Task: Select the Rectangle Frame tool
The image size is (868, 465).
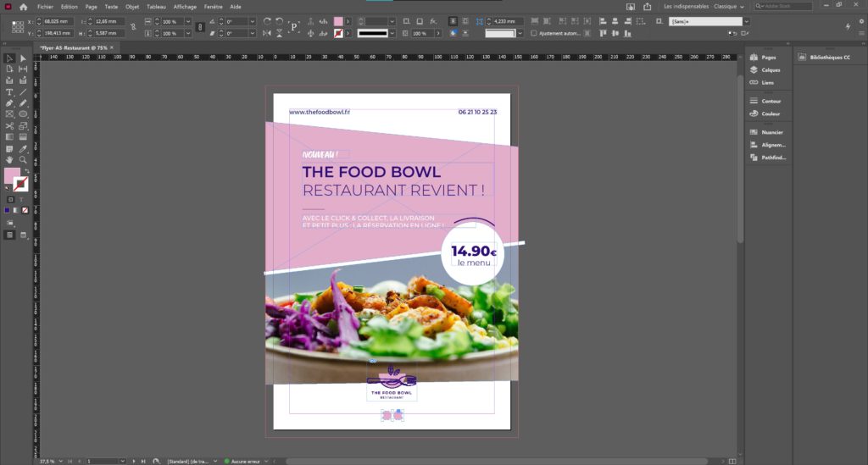Action: pos(9,113)
